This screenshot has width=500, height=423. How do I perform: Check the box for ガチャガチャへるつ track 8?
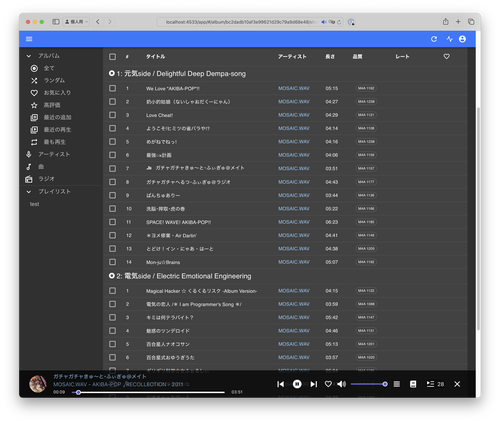point(113,182)
